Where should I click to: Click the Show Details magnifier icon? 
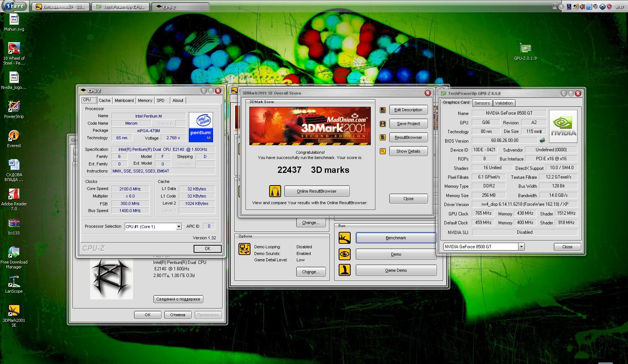[x=383, y=151]
